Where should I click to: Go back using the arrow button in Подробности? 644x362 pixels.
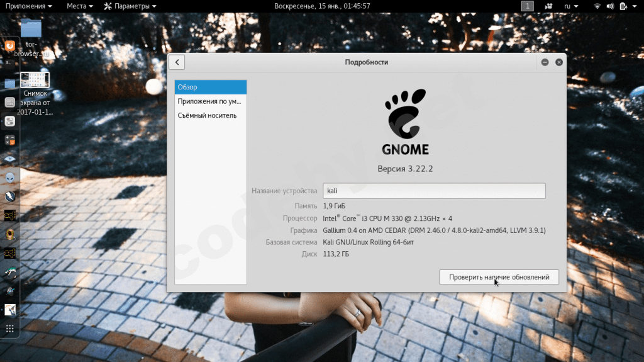pos(177,62)
